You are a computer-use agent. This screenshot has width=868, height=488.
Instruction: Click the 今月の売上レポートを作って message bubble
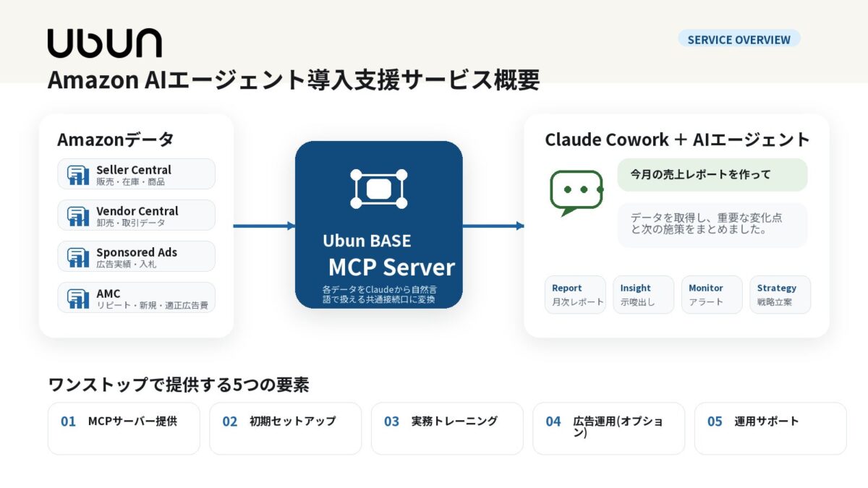tap(712, 175)
